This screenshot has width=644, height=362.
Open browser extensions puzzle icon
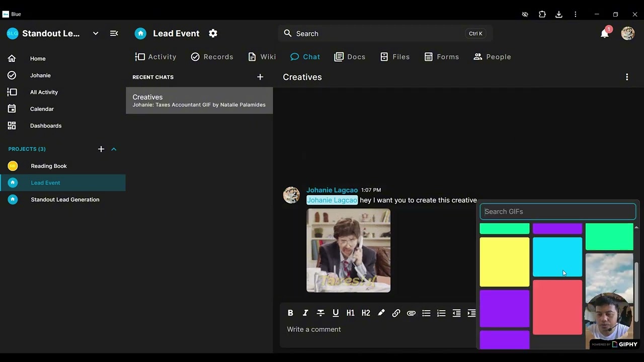542,14
